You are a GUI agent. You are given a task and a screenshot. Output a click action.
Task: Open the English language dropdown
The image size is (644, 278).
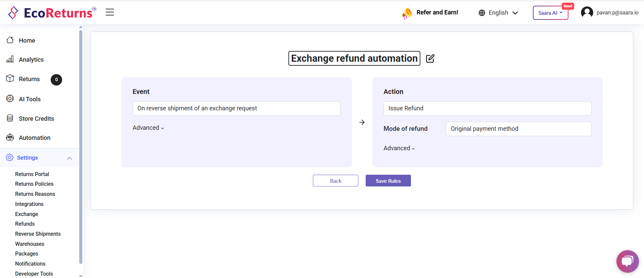(498, 13)
